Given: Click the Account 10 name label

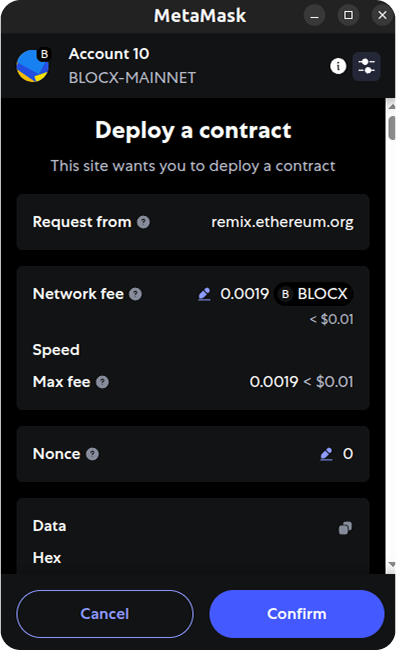Looking at the screenshot, I should (109, 54).
